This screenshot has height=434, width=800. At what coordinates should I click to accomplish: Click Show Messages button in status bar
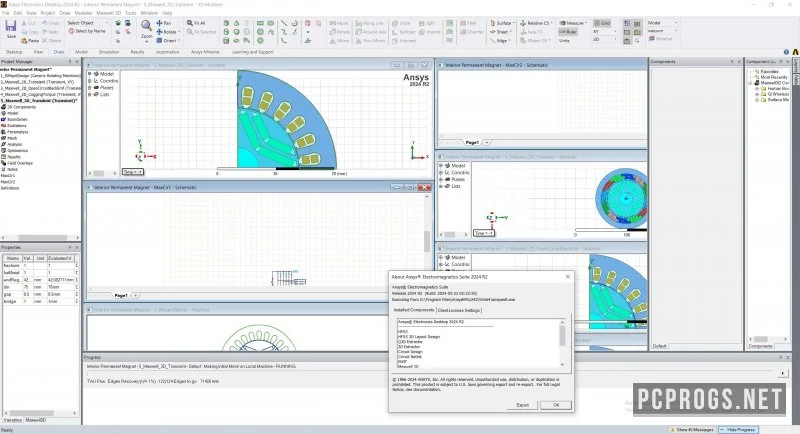point(693,430)
